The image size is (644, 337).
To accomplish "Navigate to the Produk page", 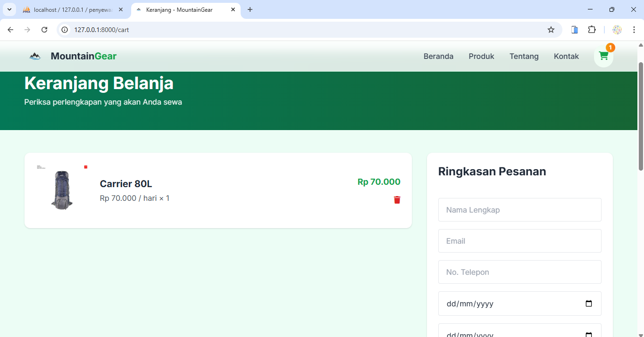I will (481, 56).
